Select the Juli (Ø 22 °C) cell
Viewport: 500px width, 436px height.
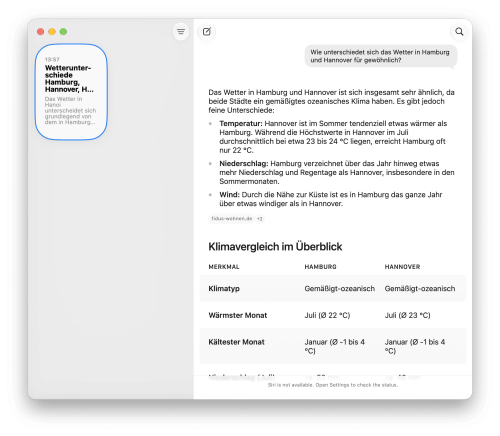pyautogui.click(x=327, y=315)
